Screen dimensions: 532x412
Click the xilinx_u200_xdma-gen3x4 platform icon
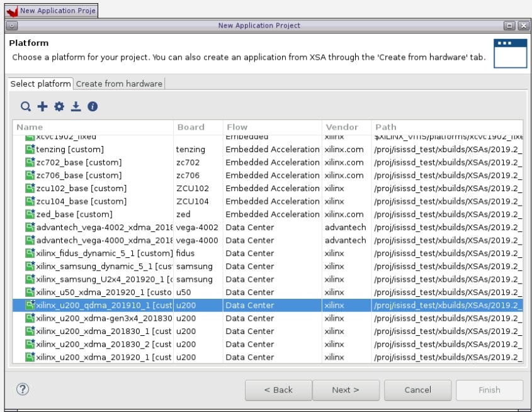pos(30,318)
